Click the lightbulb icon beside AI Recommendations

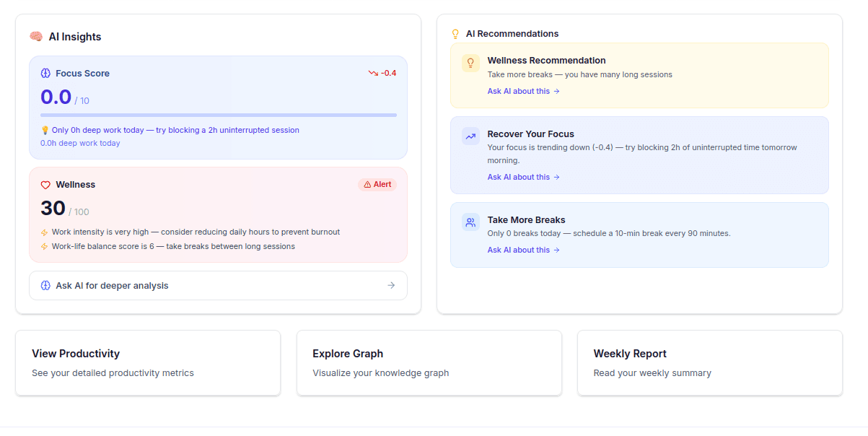455,33
